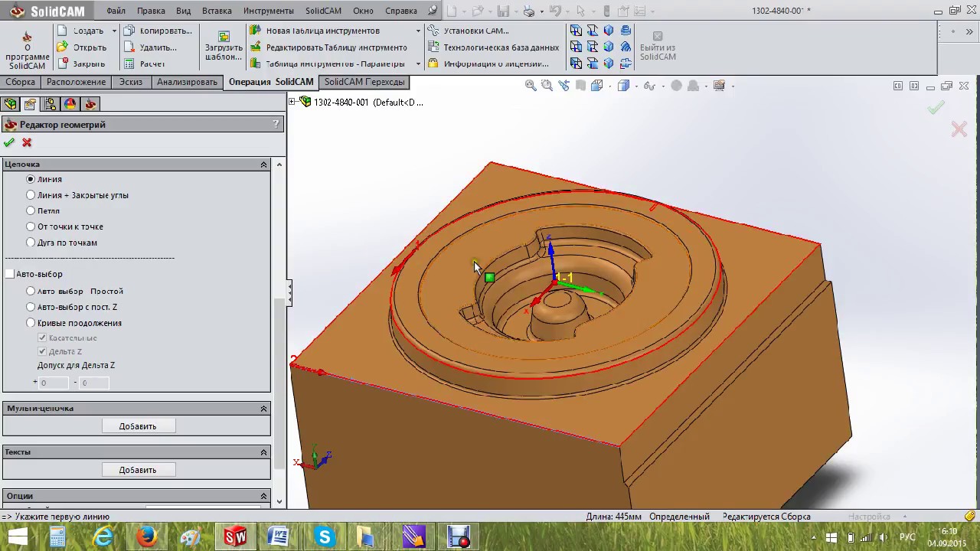
Task: Click Добавить under Тексты
Action: pyautogui.click(x=138, y=470)
